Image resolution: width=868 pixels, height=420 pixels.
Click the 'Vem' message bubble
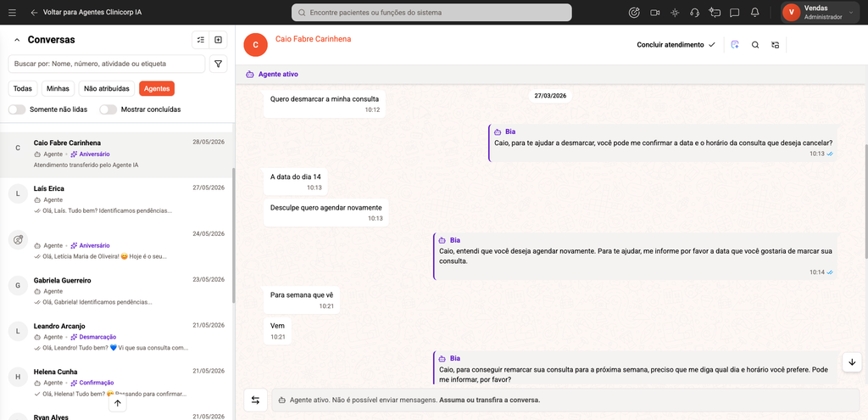tap(277, 331)
